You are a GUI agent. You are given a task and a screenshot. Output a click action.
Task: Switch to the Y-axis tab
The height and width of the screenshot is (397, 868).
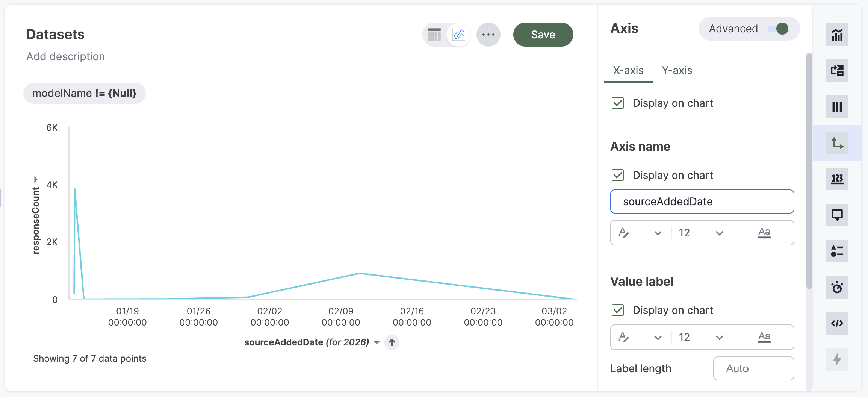click(677, 70)
